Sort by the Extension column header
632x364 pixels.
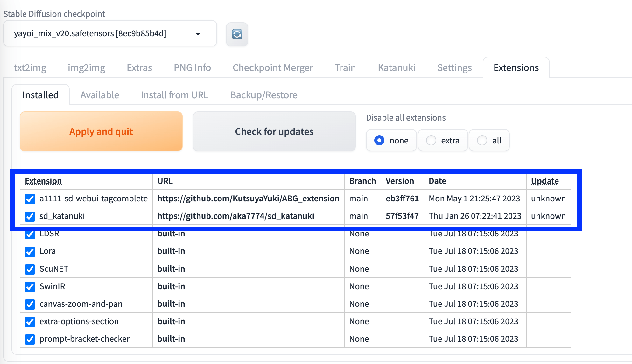(43, 181)
